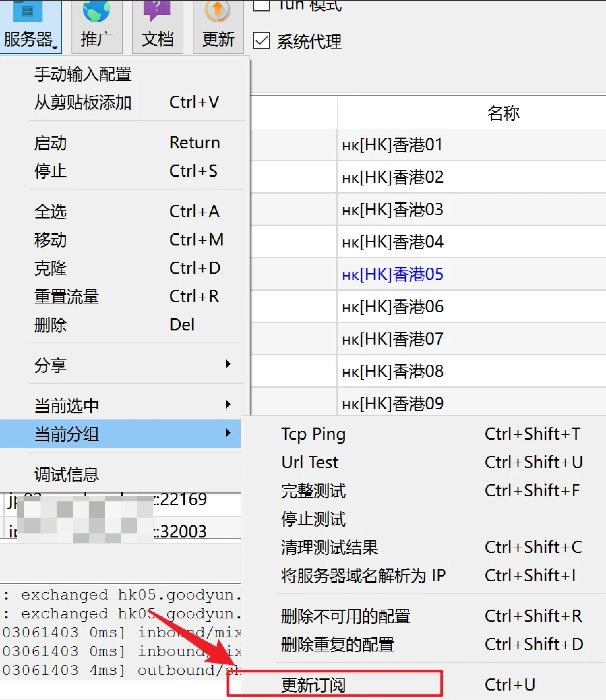Choose 清理测试结果 menu item
The height and width of the screenshot is (700, 606).
[329, 547]
